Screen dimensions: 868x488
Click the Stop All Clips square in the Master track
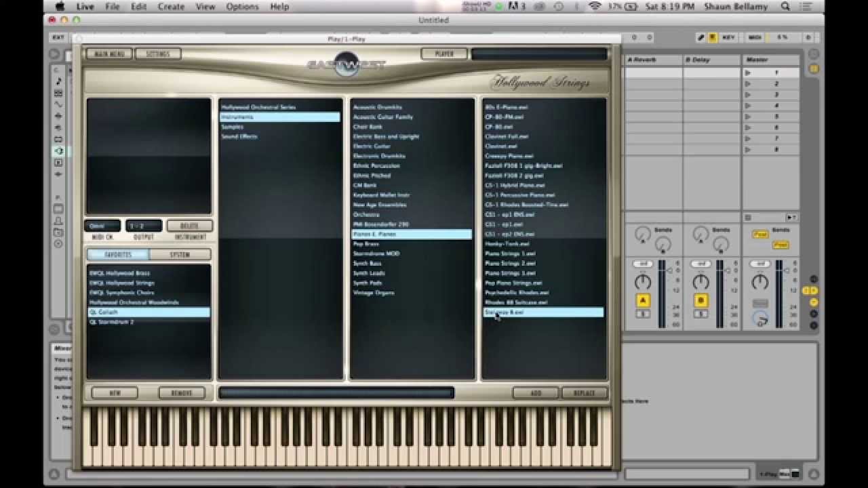coord(748,218)
